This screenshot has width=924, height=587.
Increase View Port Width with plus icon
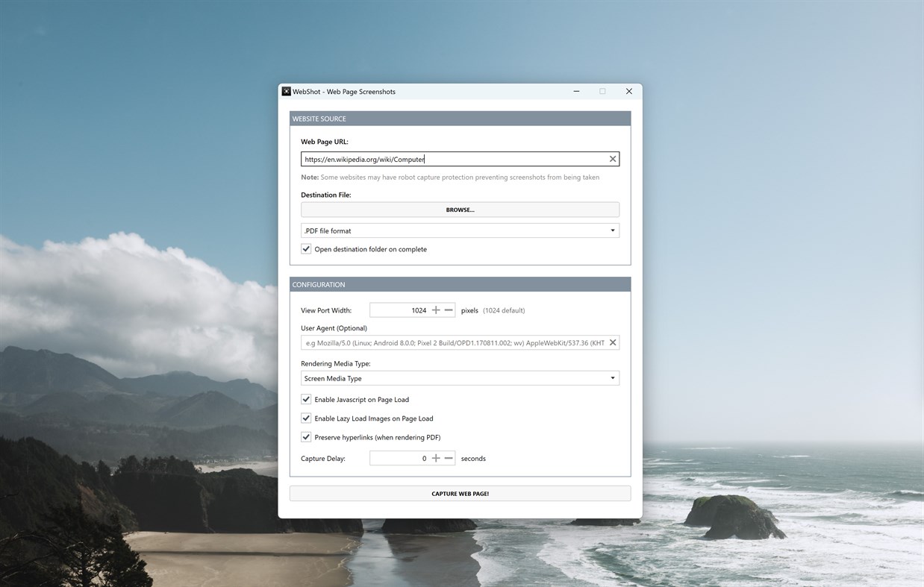435,309
